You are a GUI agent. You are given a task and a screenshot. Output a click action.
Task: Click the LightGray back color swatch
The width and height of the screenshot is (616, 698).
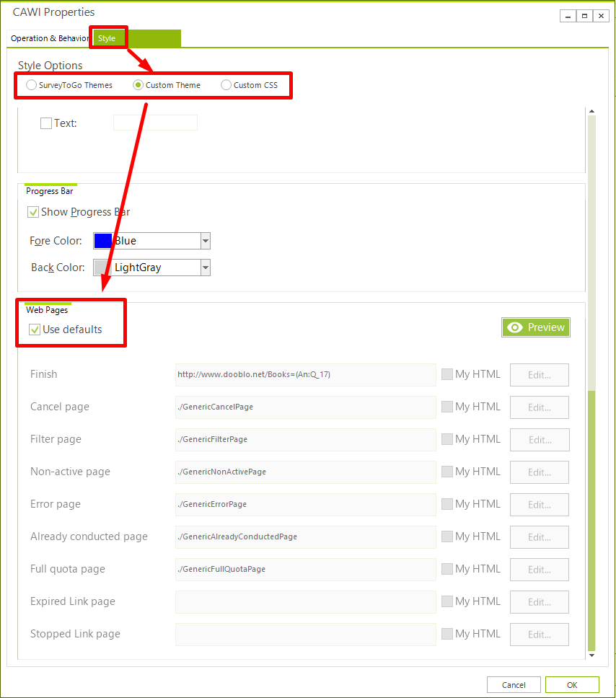pyautogui.click(x=103, y=268)
